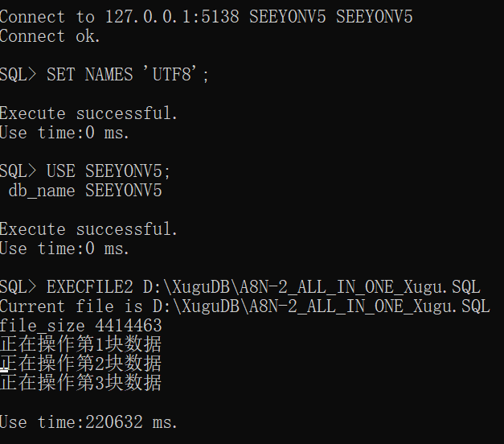Click "Execute successful." below the db_name line
The image size is (504, 444).
88,229
